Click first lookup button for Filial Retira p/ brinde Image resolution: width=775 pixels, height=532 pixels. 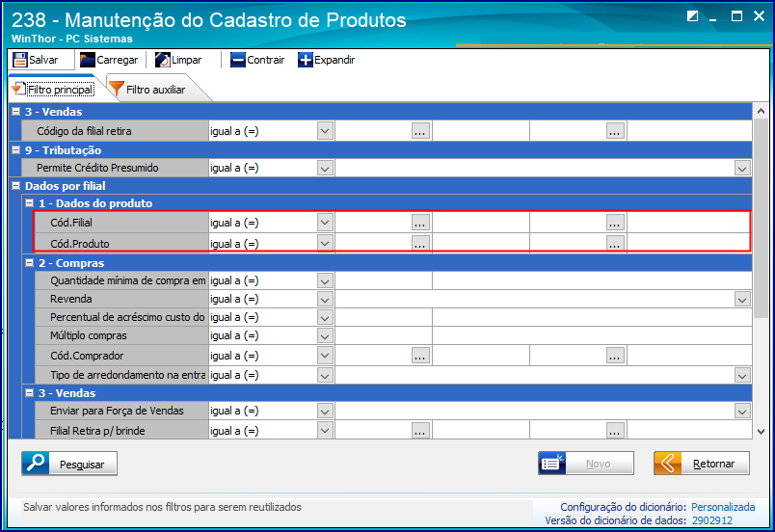(x=420, y=431)
